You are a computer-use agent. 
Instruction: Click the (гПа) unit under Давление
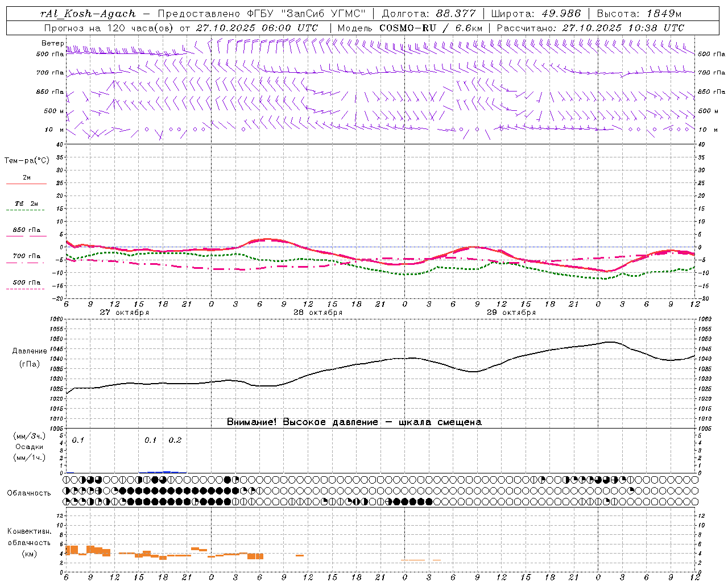[30, 364]
